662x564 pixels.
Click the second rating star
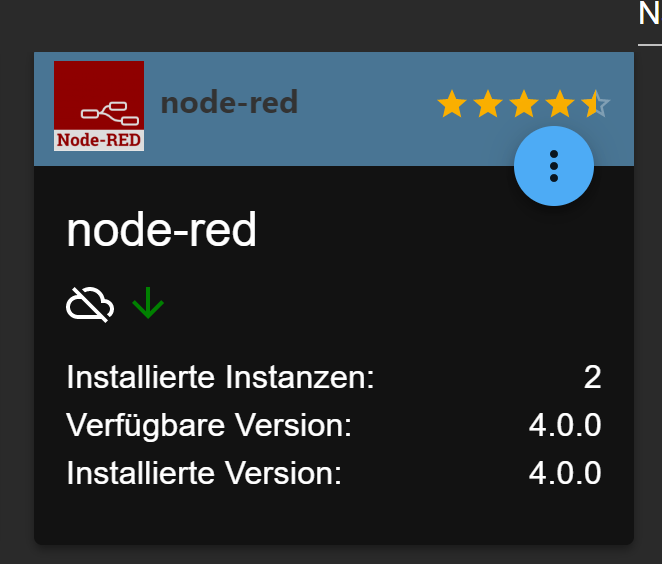coord(488,103)
